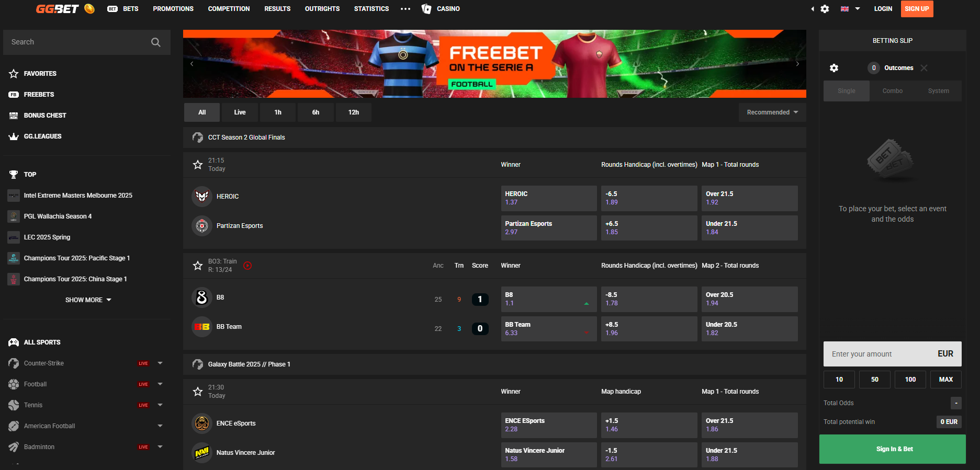Open the Results menu item
Viewport: 980px width, 470px height.
coord(277,9)
